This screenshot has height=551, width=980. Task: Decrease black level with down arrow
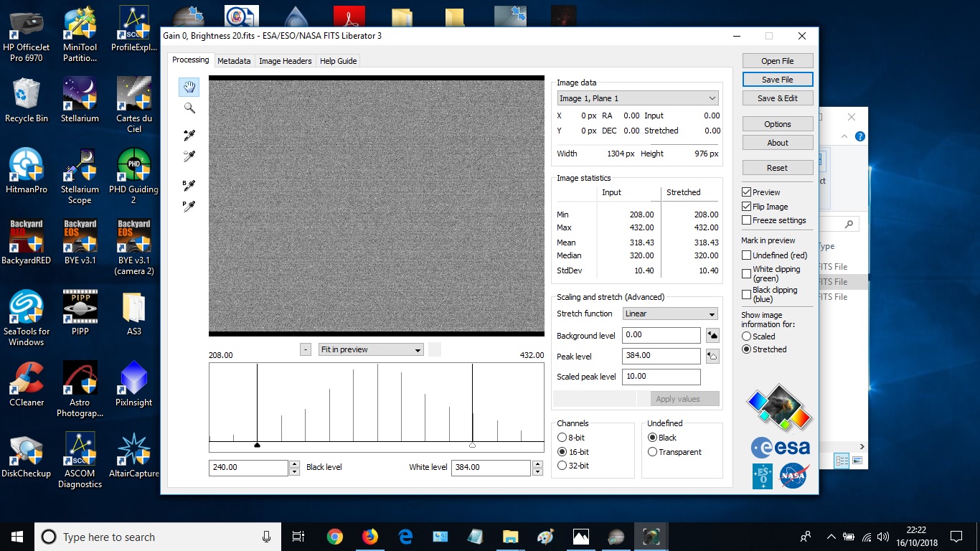tap(294, 472)
